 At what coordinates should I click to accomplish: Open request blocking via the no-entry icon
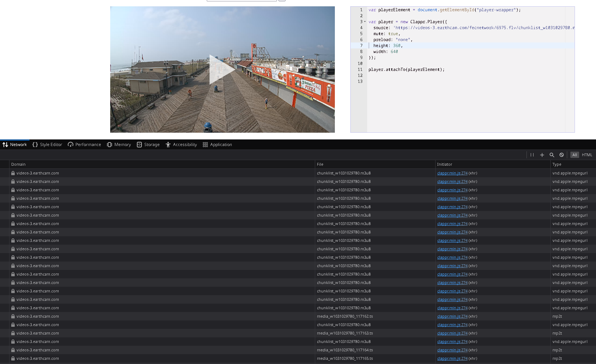pos(562,155)
